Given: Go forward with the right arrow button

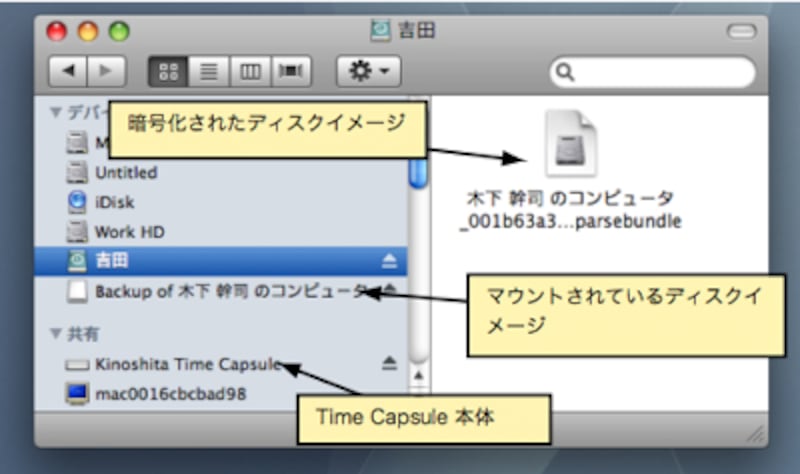Looking at the screenshot, I should [x=107, y=71].
